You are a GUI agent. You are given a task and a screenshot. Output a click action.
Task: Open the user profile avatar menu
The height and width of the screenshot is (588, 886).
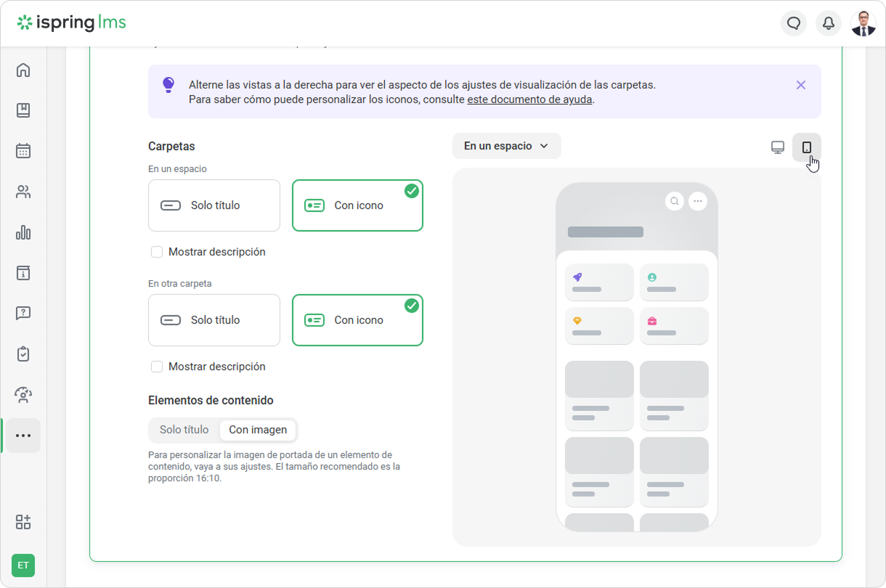click(x=863, y=23)
